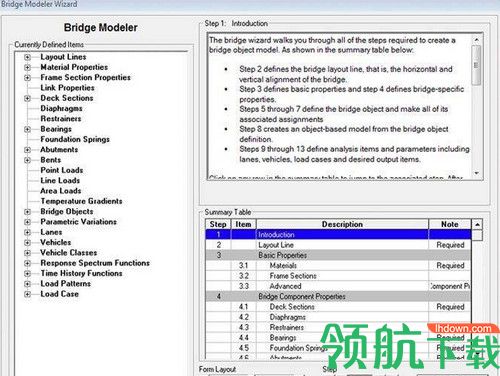Select Bridge Component Properties row
The width and height of the screenshot is (500, 376).
pos(338,297)
